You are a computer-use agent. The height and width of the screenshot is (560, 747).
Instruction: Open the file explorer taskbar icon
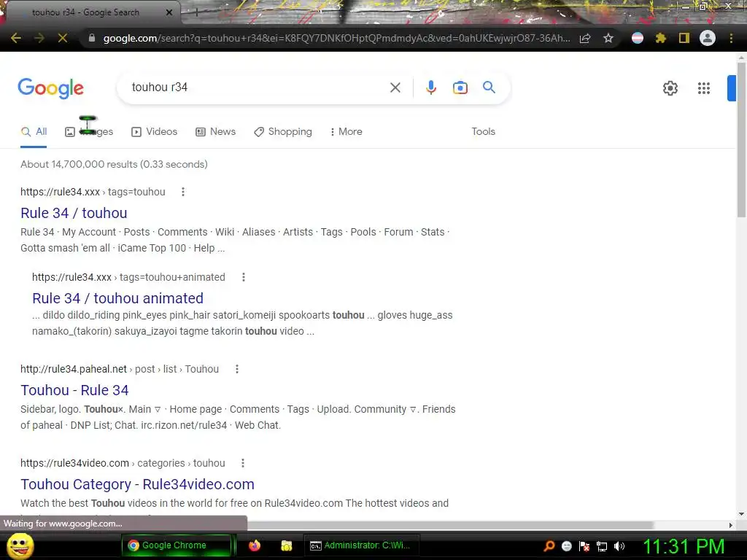286,545
